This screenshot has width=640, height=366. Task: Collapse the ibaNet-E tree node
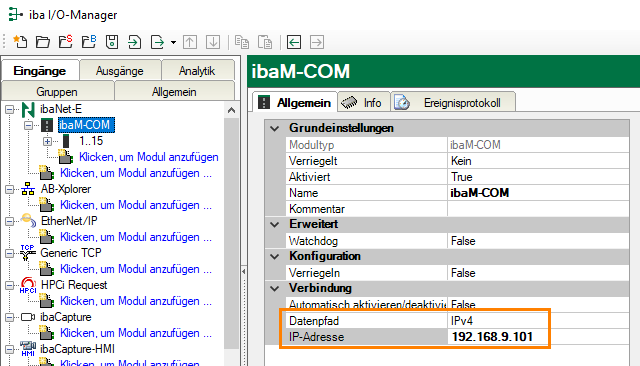(x=10, y=109)
